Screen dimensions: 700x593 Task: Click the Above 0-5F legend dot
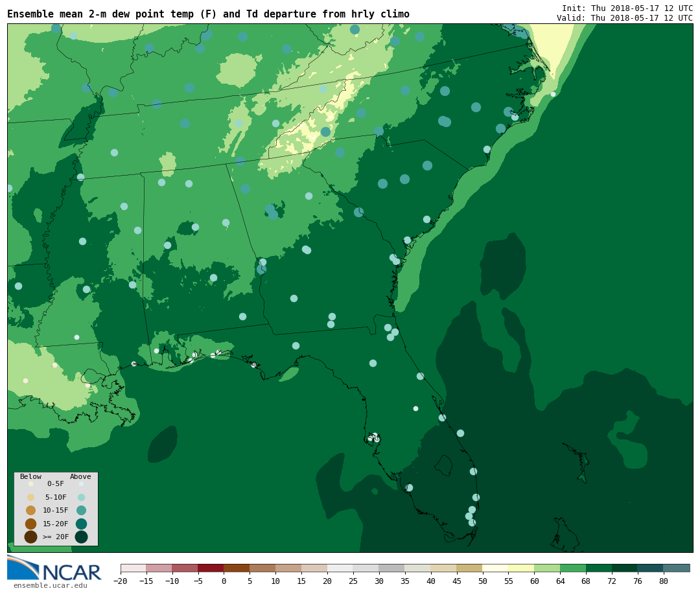pyautogui.click(x=81, y=483)
